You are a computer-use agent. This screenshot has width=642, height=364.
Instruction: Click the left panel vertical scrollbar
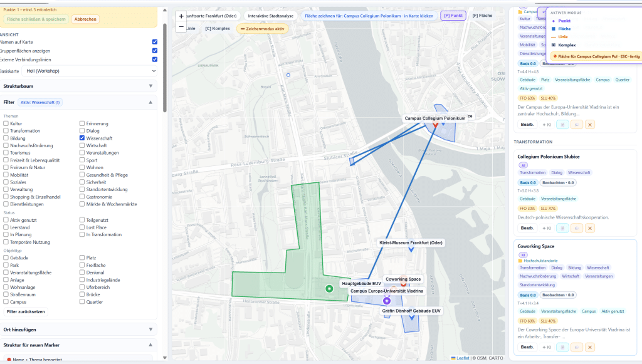(x=165, y=68)
